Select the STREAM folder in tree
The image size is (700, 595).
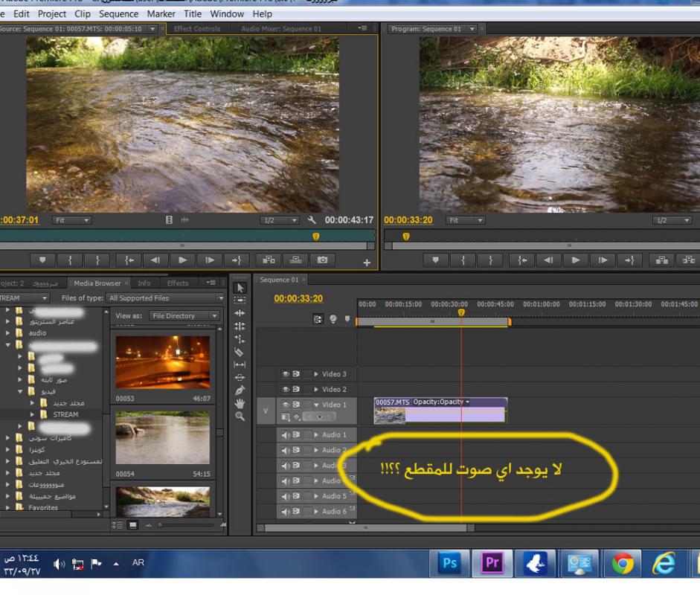tap(65, 414)
